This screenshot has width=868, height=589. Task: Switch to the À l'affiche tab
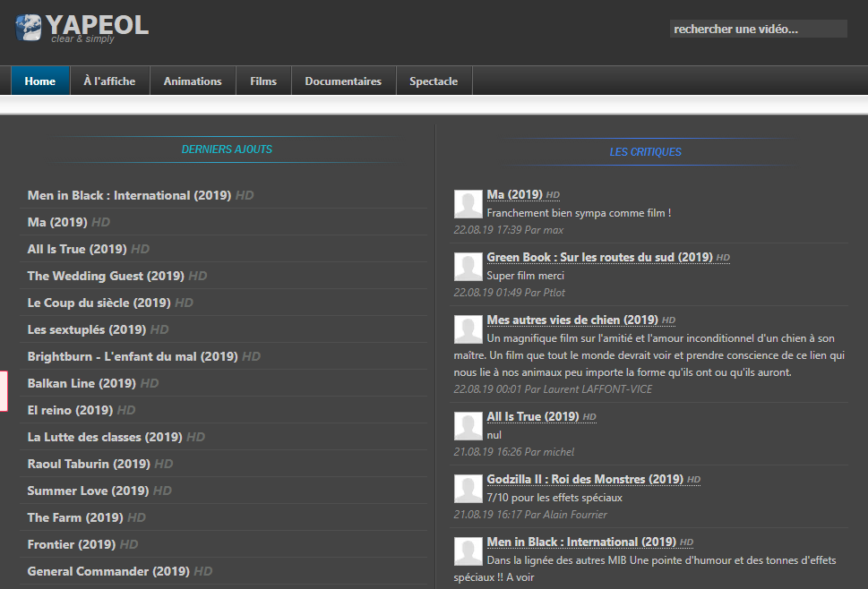[x=109, y=81]
